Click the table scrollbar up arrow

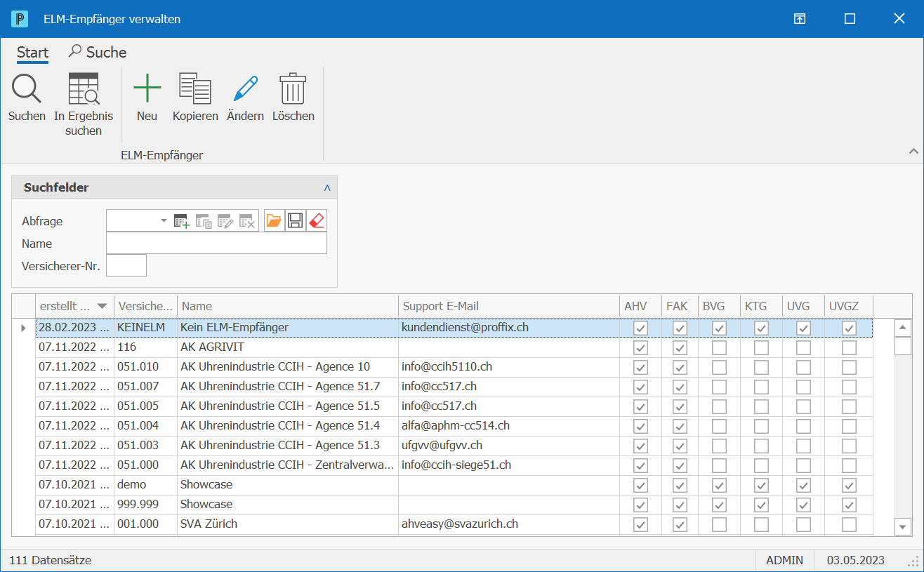902,328
